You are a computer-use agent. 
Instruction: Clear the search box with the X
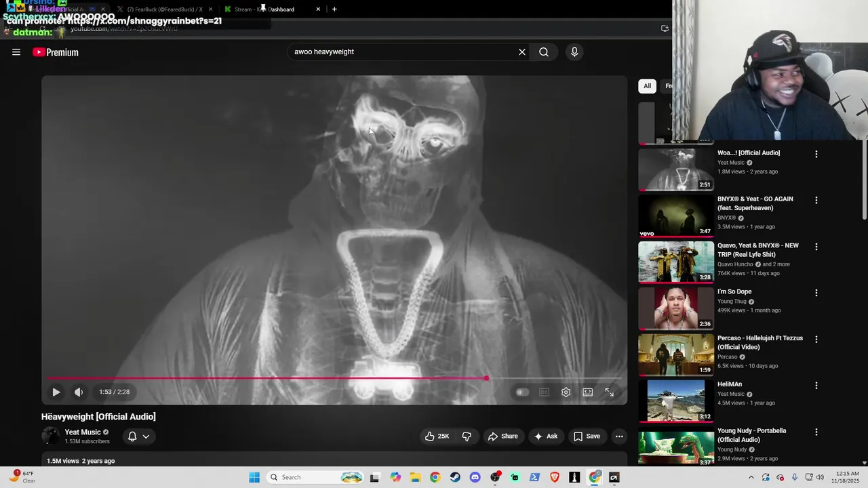[522, 52]
